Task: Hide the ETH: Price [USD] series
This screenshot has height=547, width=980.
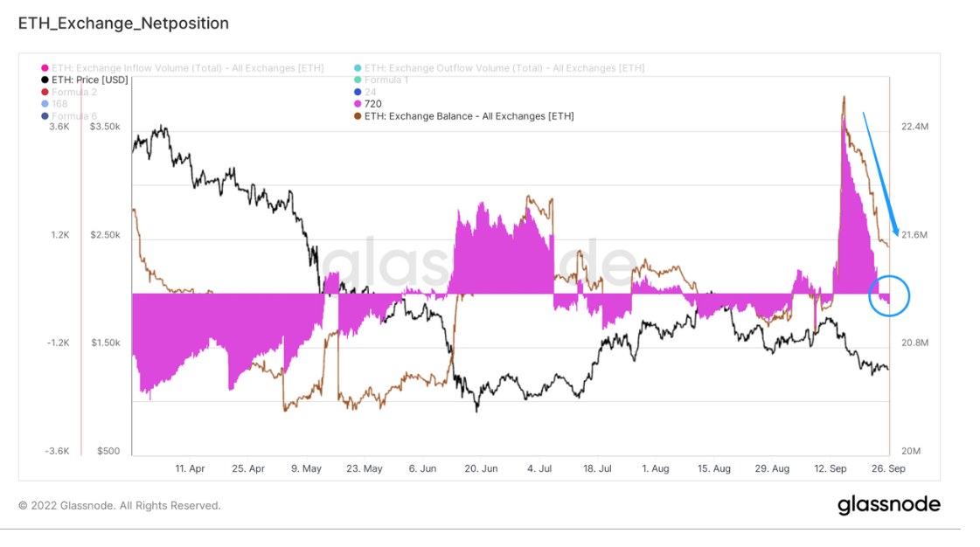Action: point(89,80)
